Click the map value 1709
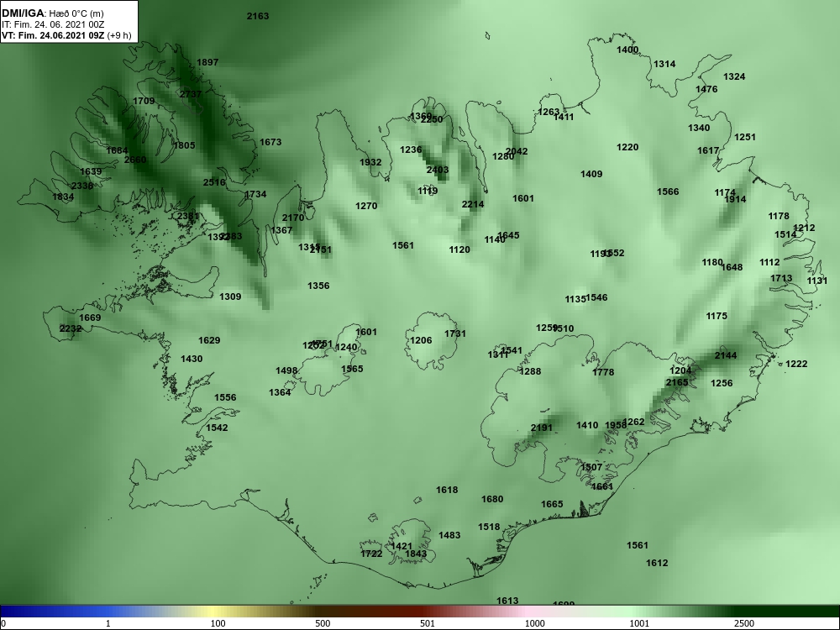840x630 pixels. tap(144, 101)
